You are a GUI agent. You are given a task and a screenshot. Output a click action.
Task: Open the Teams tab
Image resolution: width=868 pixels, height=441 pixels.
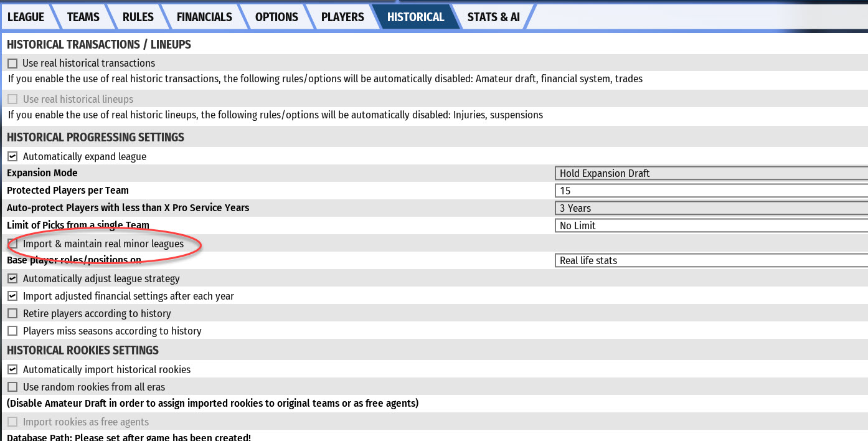(83, 17)
